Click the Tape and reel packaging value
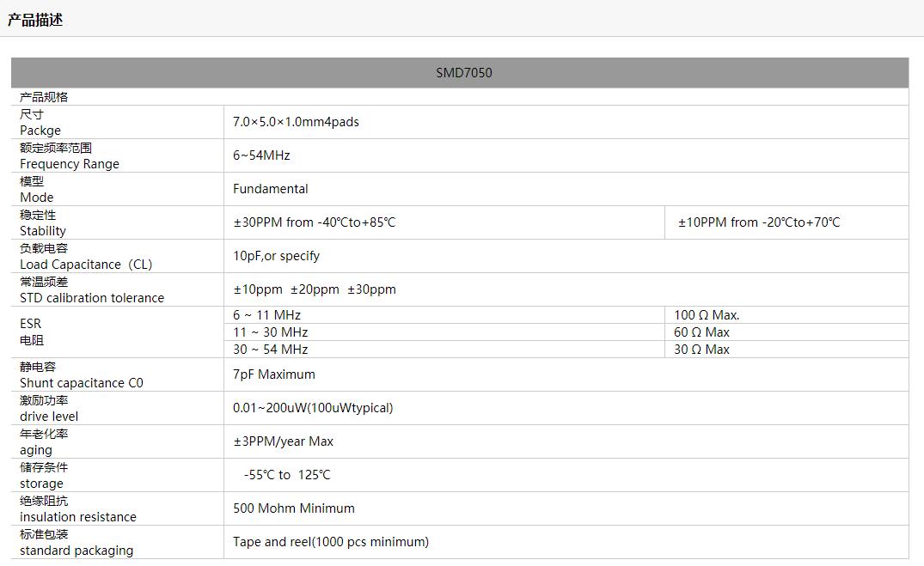This screenshot has height=566, width=924. pos(330,542)
